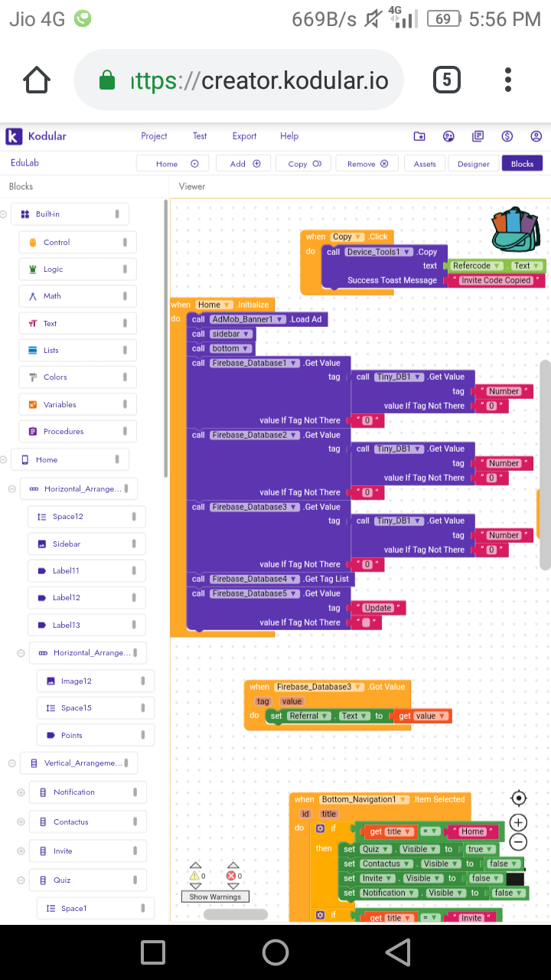Open the Export menu
551x980 pixels.
click(x=244, y=136)
